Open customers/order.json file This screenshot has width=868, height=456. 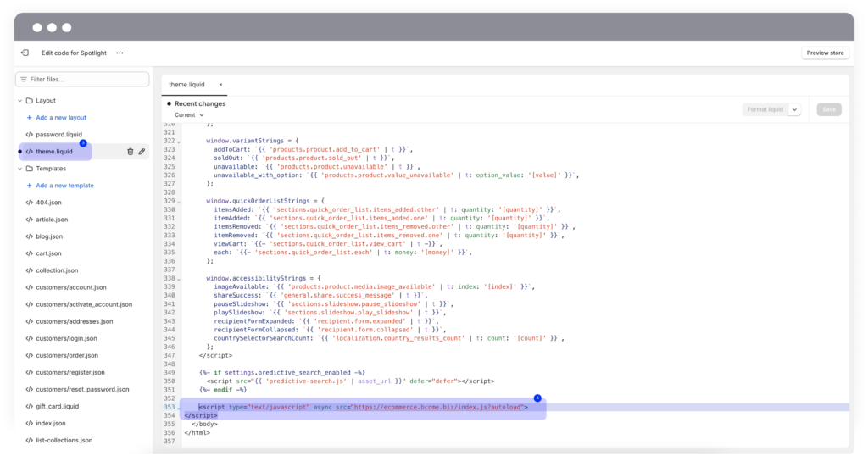67,355
